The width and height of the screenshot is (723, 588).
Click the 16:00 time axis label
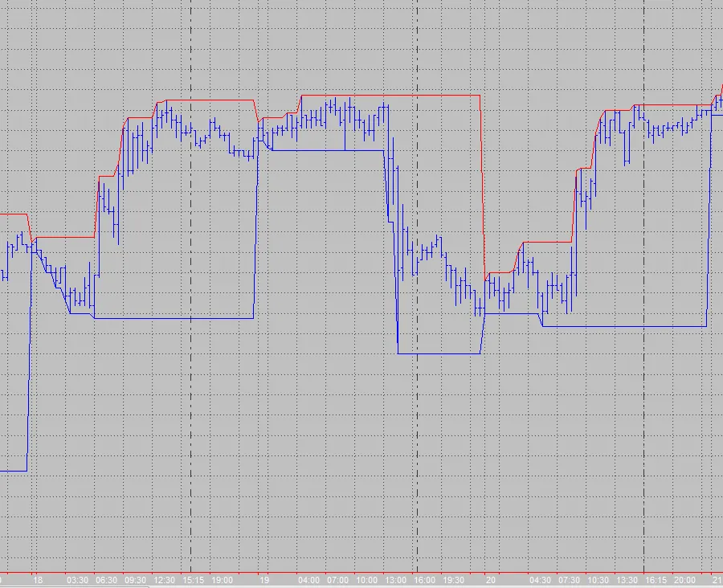click(x=425, y=580)
